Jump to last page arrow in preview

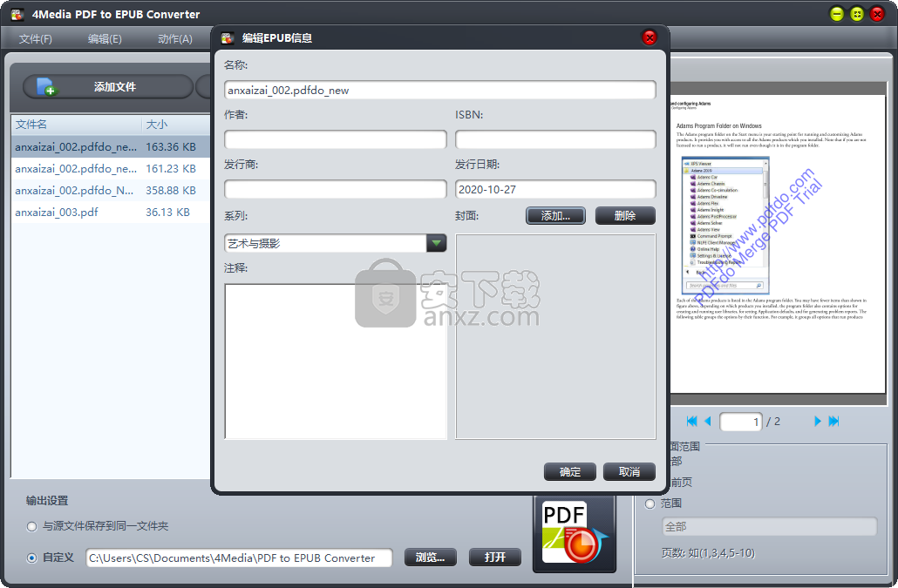tap(833, 422)
